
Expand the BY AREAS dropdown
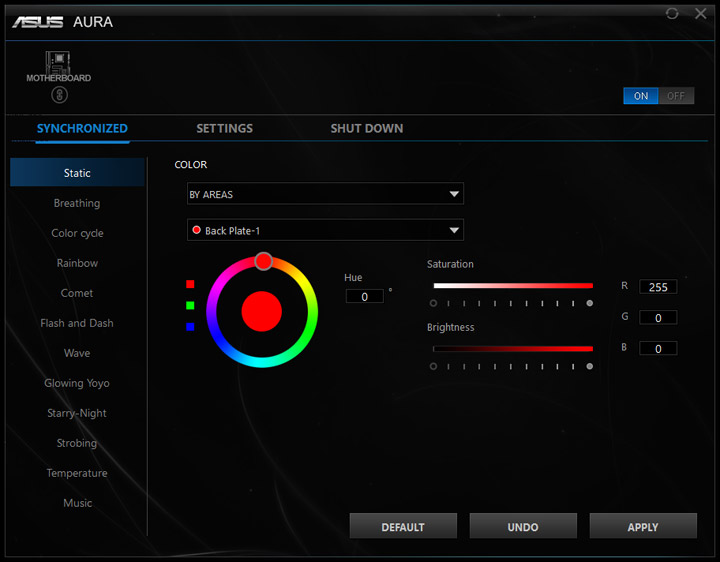tap(325, 194)
